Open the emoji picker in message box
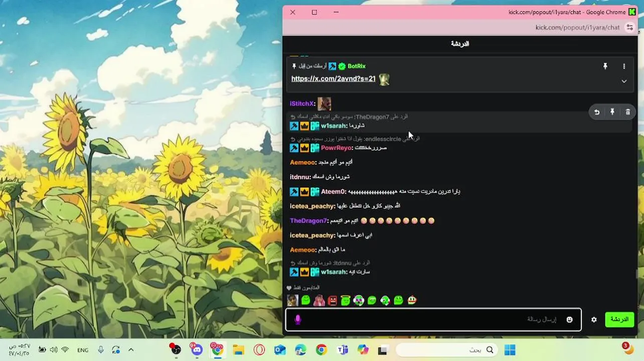The height and width of the screenshot is (361, 644). 569,319
